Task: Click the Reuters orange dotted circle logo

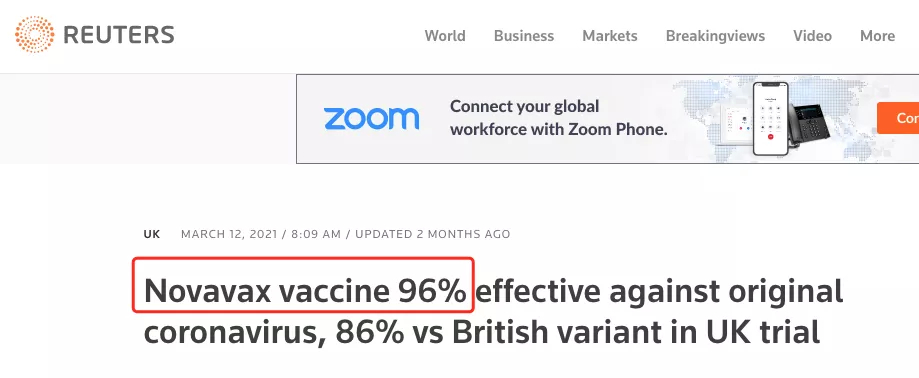Action: (x=35, y=35)
